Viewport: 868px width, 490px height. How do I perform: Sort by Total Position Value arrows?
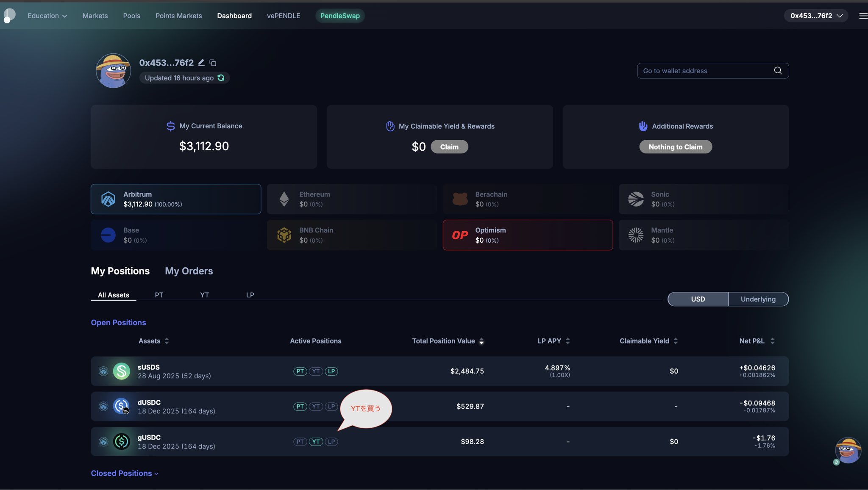click(x=481, y=341)
